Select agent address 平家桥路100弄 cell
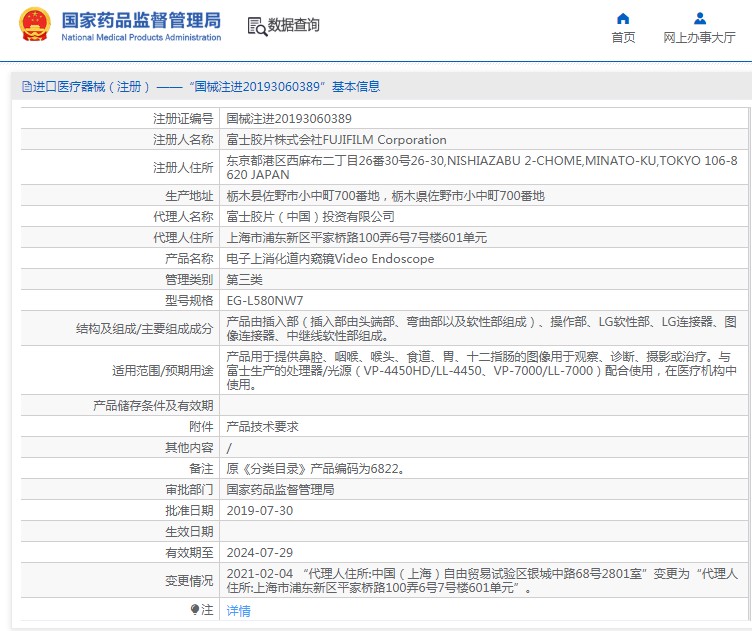752x631 pixels. [357, 238]
